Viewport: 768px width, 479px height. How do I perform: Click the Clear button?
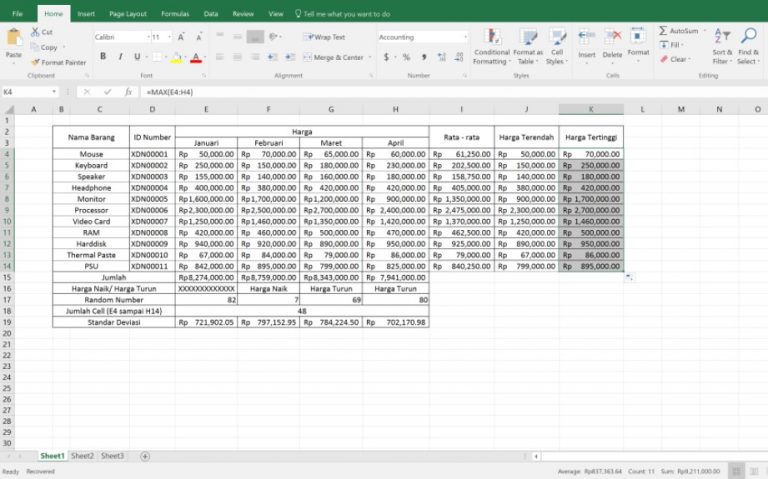(x=675, y=59)
